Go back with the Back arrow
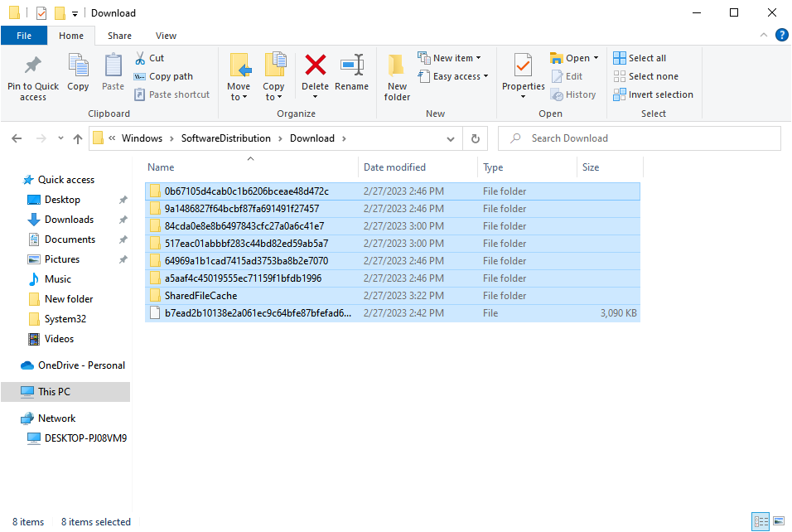792x532 pixels. pyautogui.click(x=17, y=138)
